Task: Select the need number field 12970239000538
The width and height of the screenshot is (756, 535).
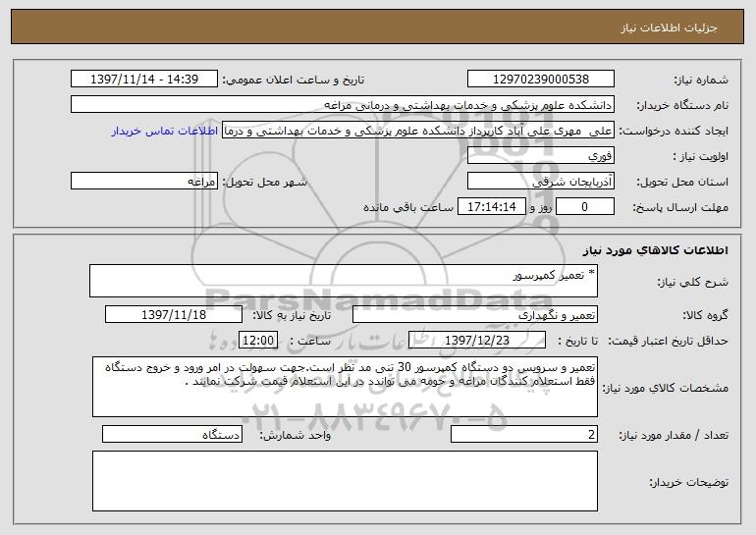Action: coord(540,80)
